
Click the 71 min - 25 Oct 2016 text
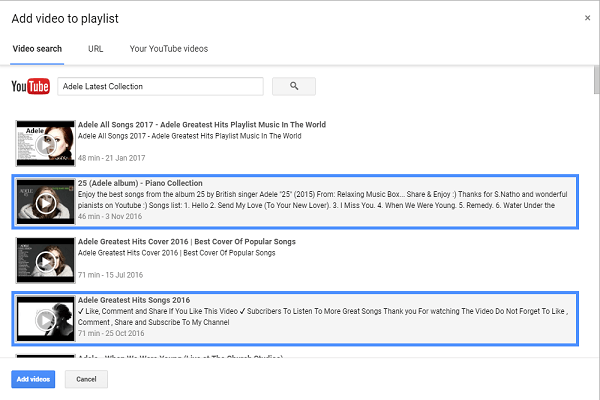pos(111,333)
